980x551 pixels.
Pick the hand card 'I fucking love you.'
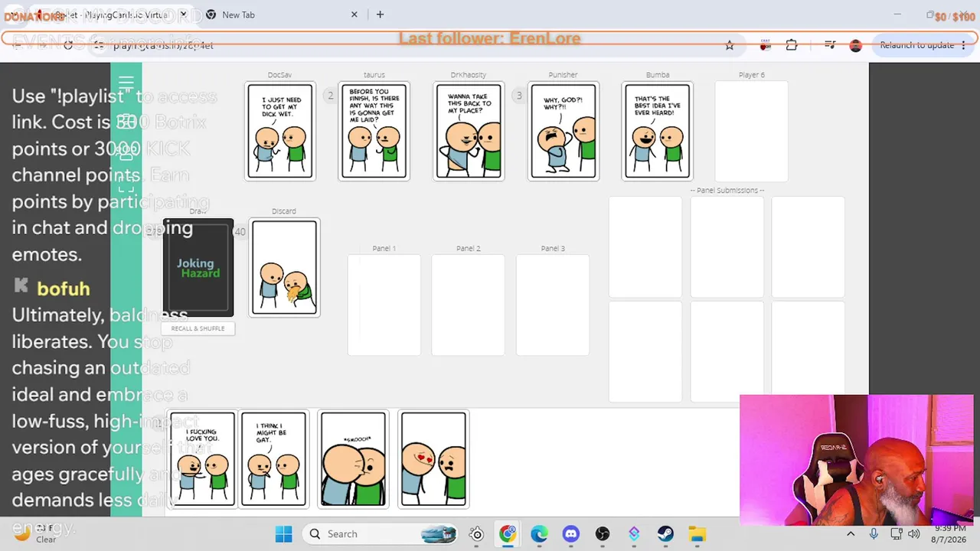point(202,459)
